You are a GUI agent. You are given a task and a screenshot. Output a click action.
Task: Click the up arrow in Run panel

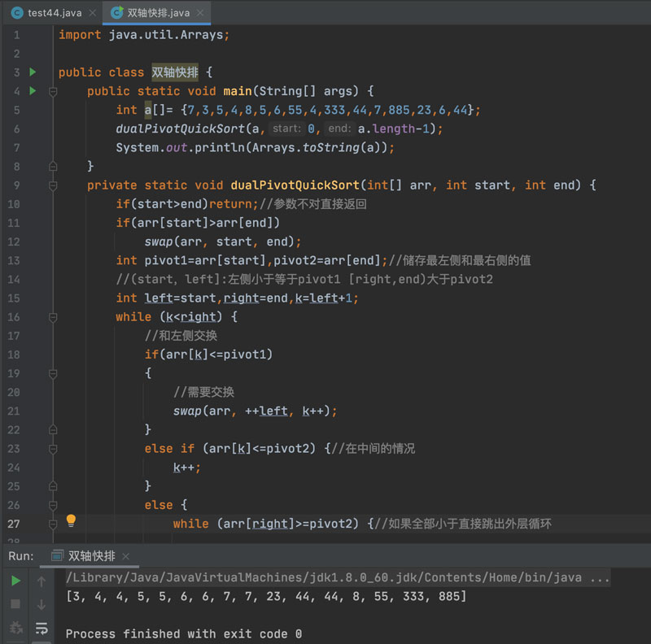coord(42,581)
